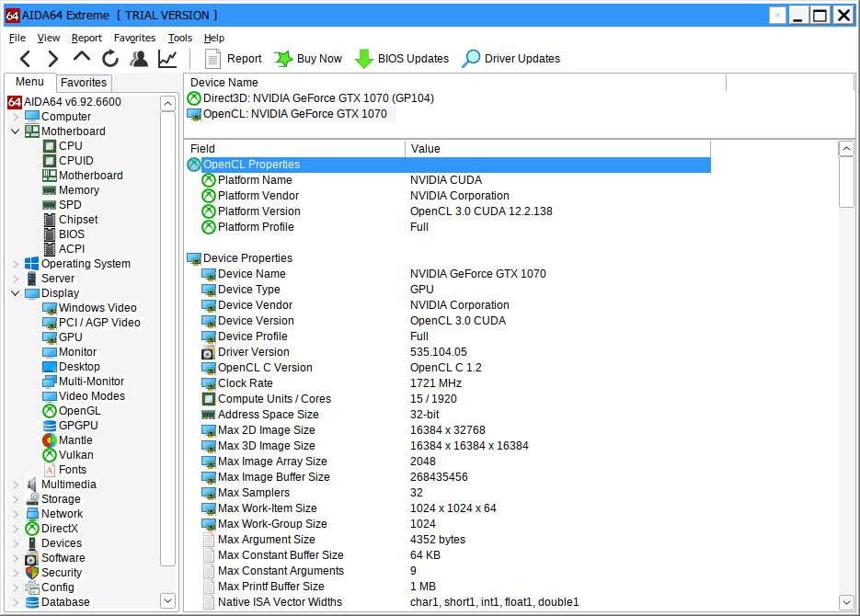Click the Value column header
Screen dimensions: 860x616
pyautogui.click(x=557, y=149)
